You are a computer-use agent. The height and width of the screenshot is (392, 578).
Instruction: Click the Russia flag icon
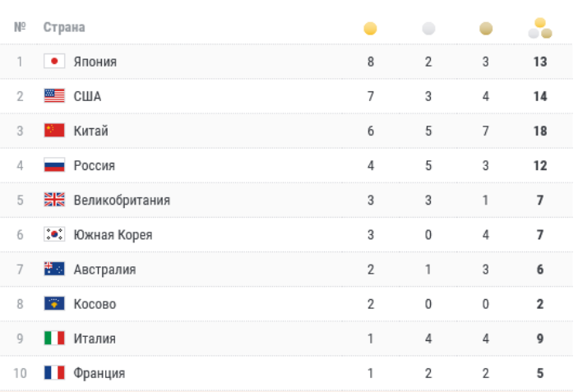pos(54,165)
